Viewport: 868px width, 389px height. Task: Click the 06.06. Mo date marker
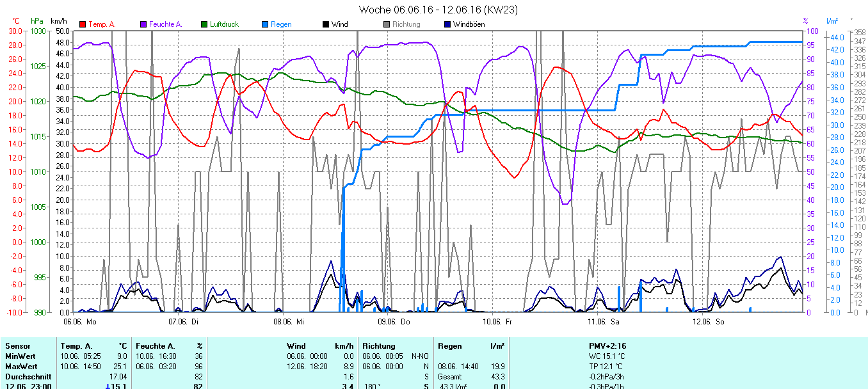click(80, 321)
